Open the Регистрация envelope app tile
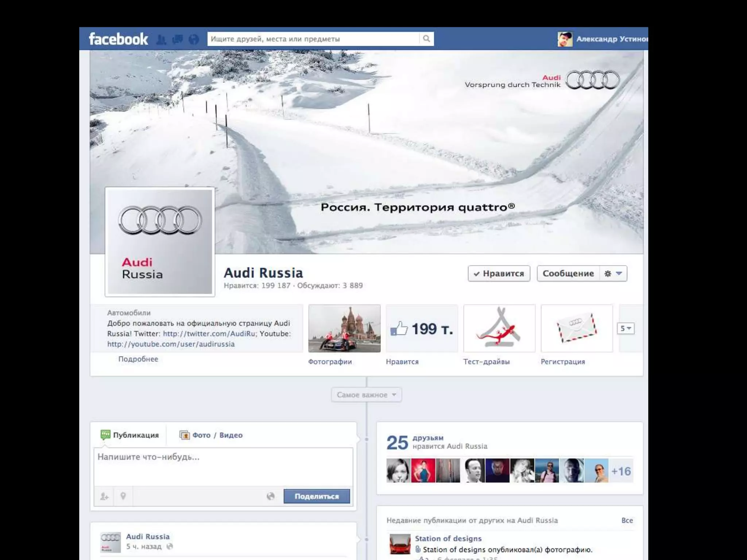 tap(576, 328)
